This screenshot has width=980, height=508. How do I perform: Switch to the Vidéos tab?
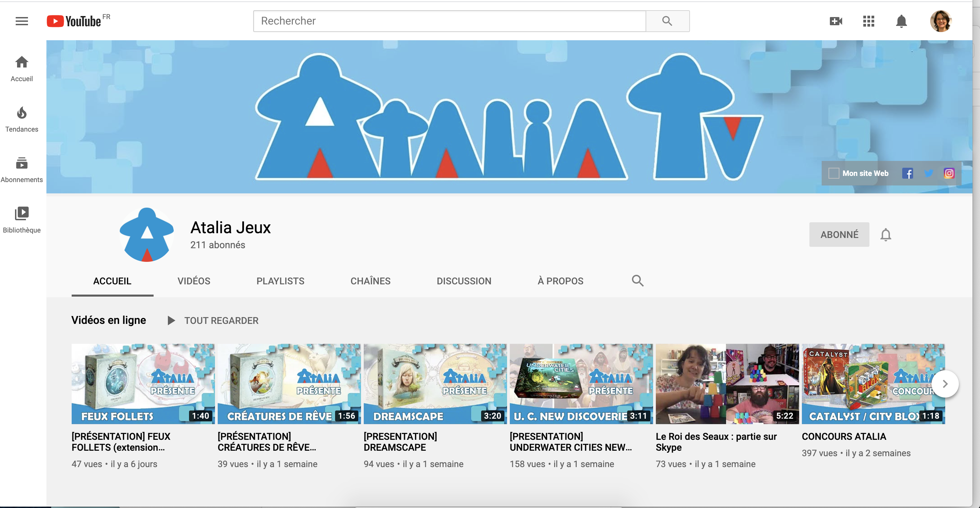point(193,281)
